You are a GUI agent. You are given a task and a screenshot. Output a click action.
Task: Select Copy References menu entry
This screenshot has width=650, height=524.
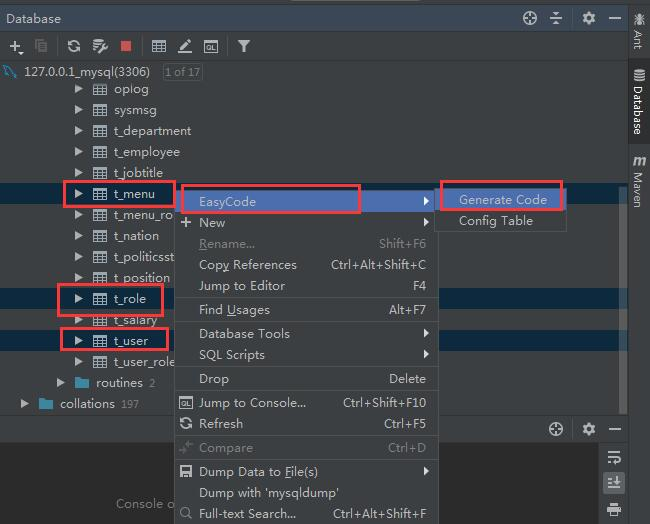(307, 264)
